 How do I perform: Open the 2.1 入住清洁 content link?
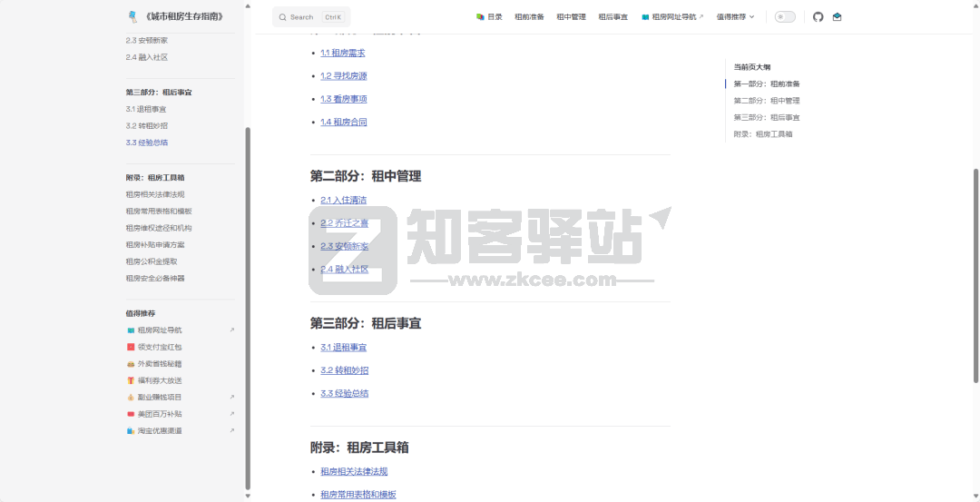[x=344, y=200]
